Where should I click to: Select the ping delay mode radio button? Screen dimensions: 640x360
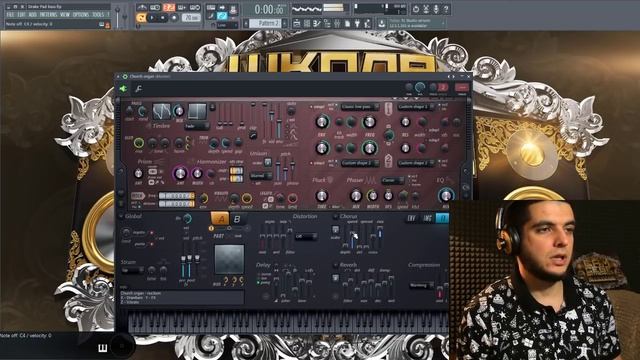(x=258, y=282)
